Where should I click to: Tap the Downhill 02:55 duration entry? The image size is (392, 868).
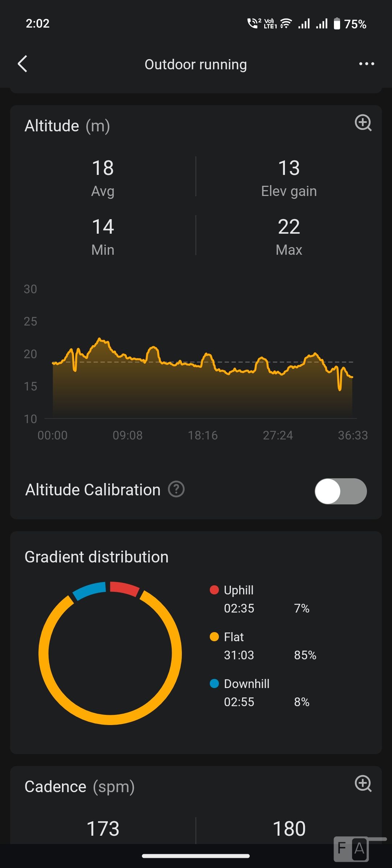239,702
